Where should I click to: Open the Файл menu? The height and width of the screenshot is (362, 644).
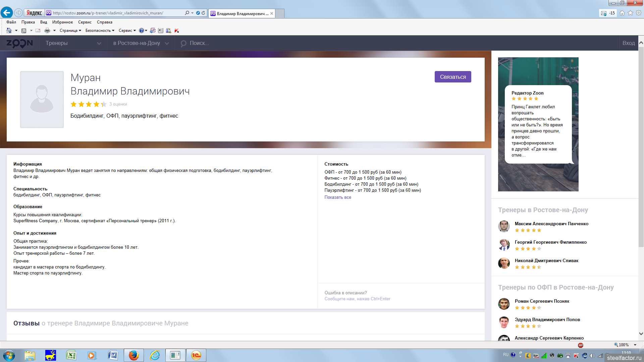pyautogui.click(x=11, y=22)
